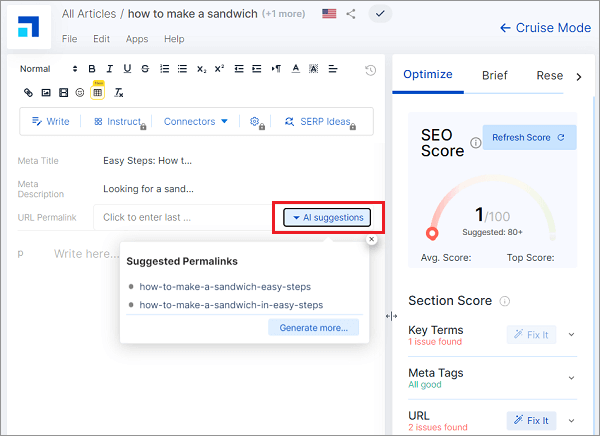Viewport: 600px width, 436px height.
Task: Open the Help menu
Action: pos(174,39)
